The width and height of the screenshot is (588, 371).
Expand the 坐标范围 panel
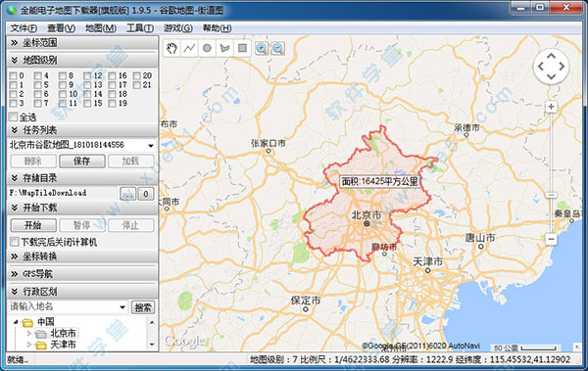click(82, 43)
